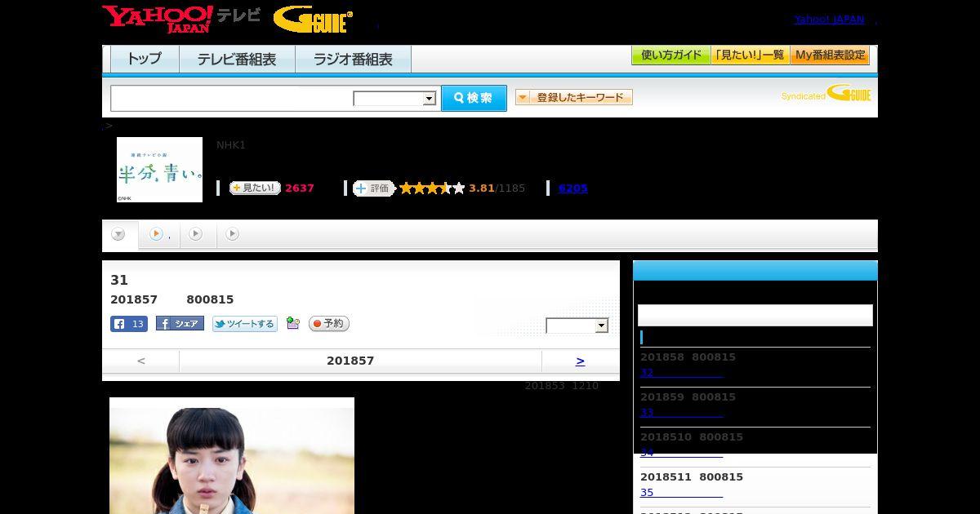Open the 使い方ガイド button

(x=670, y=55)
